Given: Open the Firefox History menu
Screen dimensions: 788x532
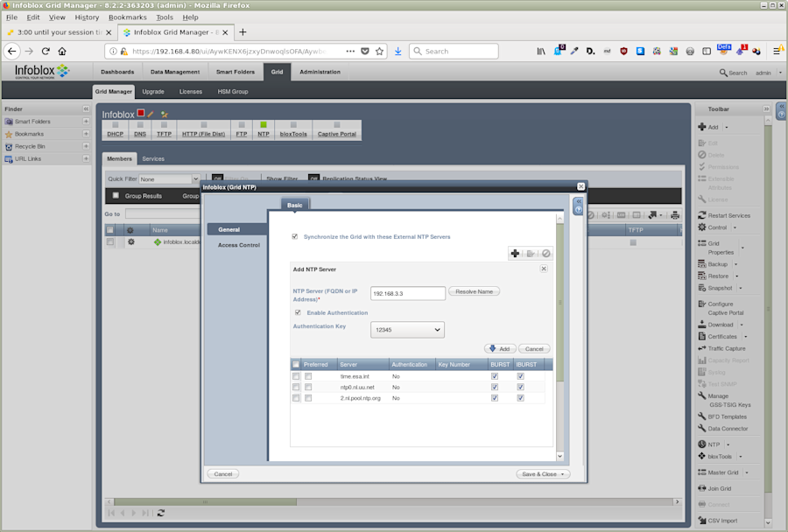Looking at the screenshot, I should (87, 17).
